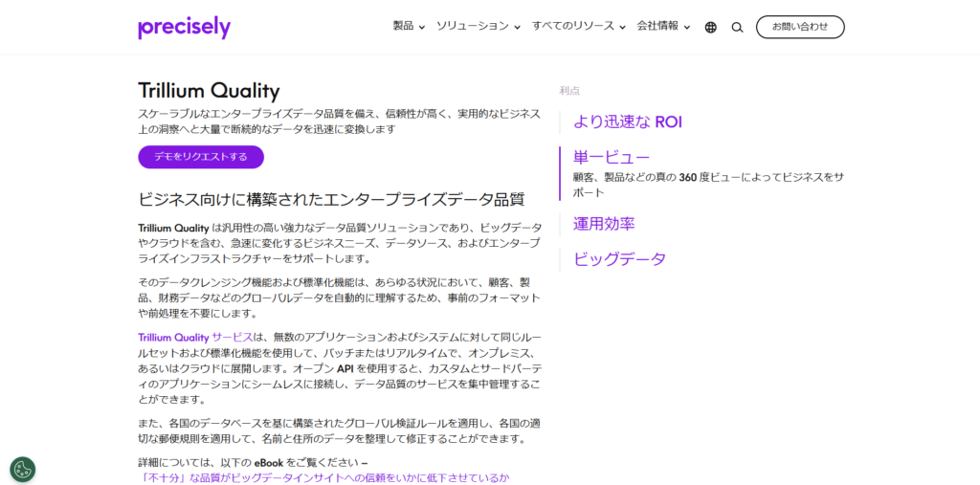Screen dimensions: 980x485
Task: Open the すべてのリソース menu
Action: 573,26
